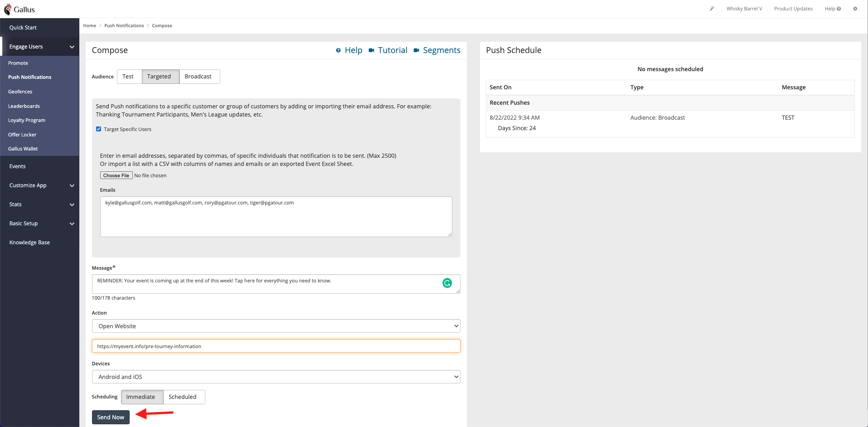Viewport: 868px width, 427px height.
Task: Click the Sent On column header
Action: [x=500, y=87]
